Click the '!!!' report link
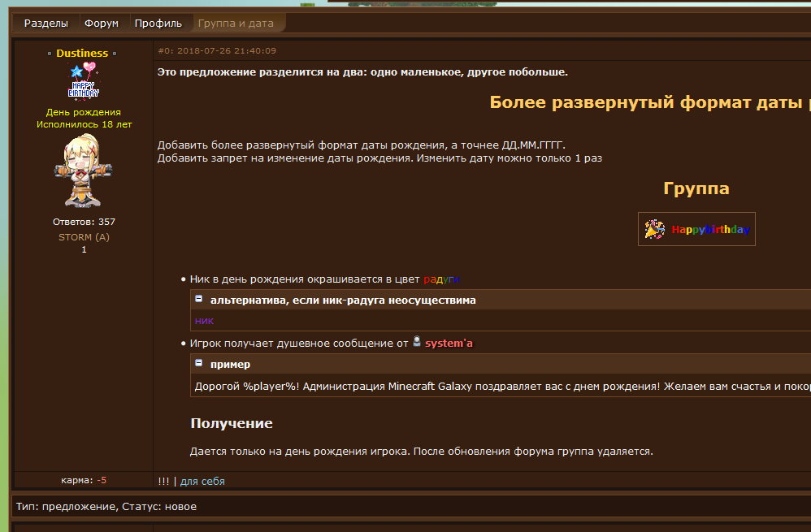 coord(164,481)
